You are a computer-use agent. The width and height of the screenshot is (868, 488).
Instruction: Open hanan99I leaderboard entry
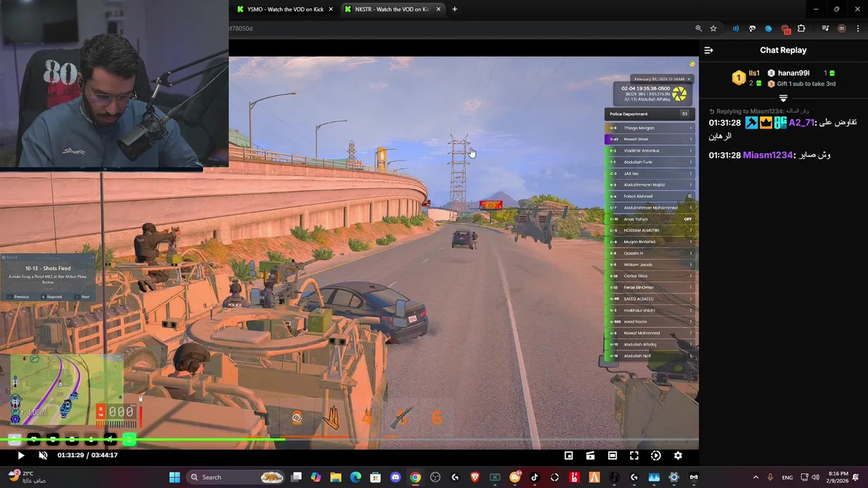coord(793,73)
